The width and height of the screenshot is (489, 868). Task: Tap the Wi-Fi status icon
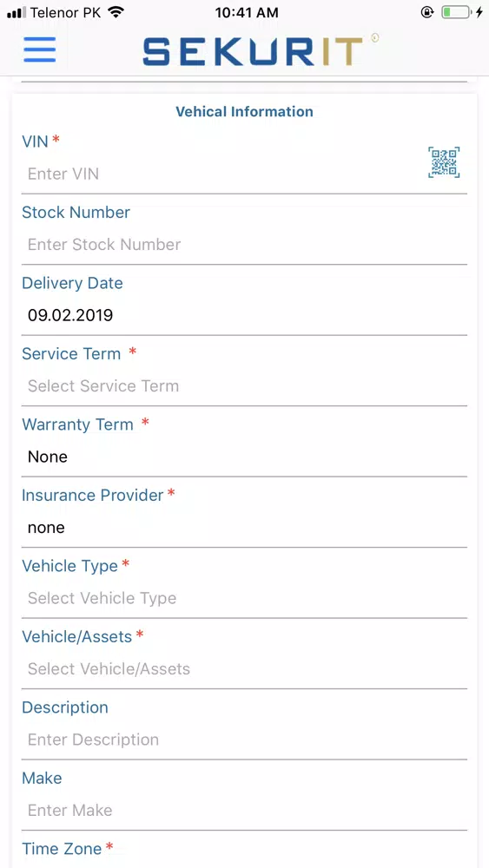[116, 12]
